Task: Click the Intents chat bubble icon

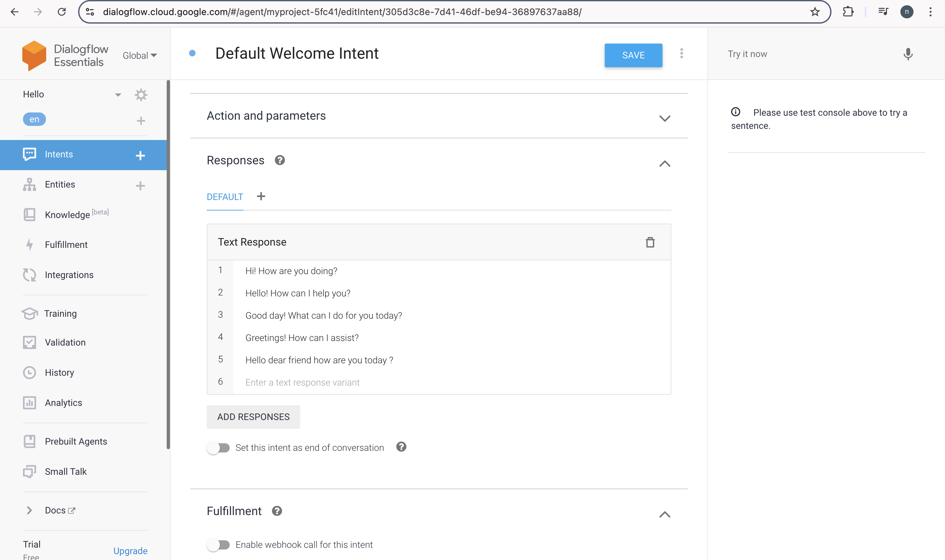Action: tap(30, 154)
